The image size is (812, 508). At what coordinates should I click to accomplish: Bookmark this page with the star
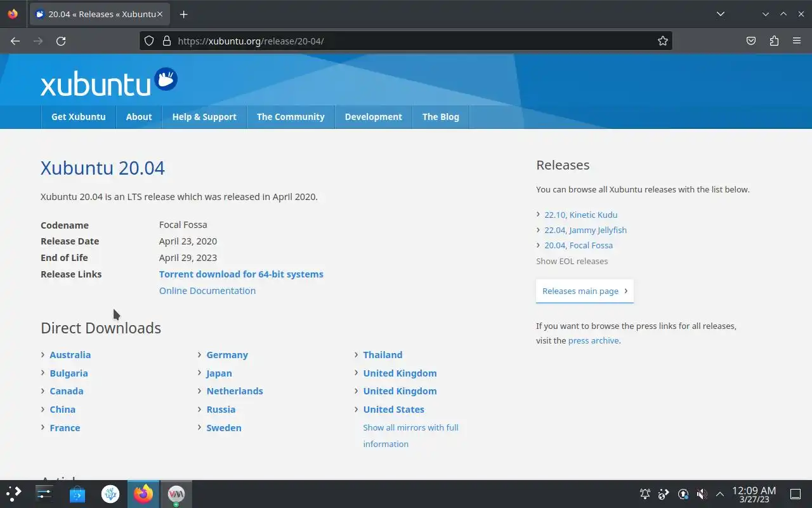[x=663, y=41]
